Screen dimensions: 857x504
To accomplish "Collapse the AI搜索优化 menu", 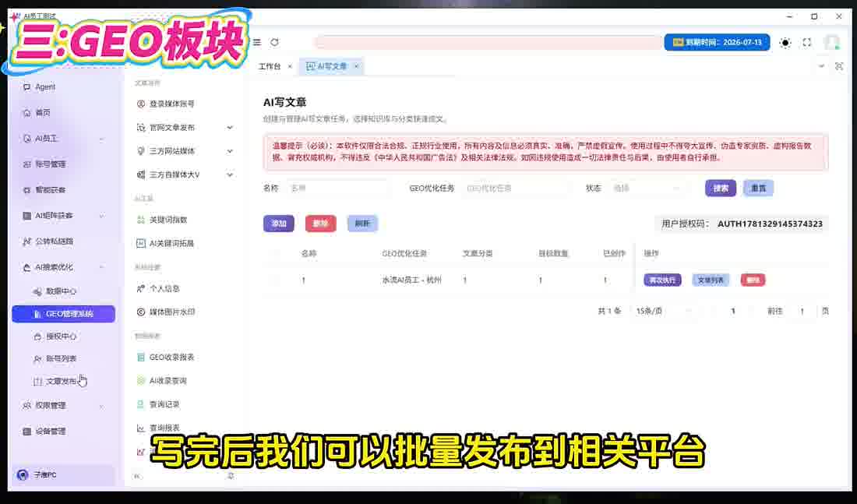I will tap(63, 266).
